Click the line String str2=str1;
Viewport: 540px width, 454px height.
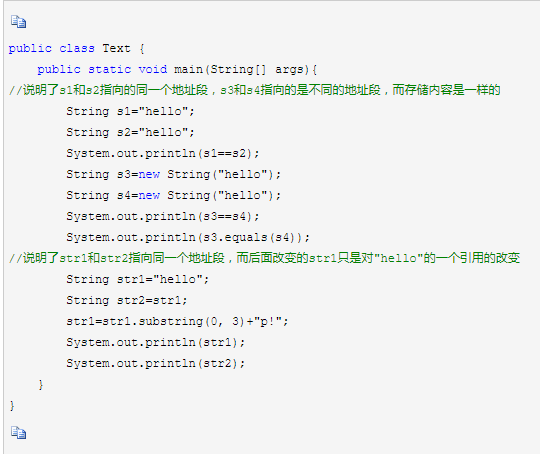click(x=127, y=300)
